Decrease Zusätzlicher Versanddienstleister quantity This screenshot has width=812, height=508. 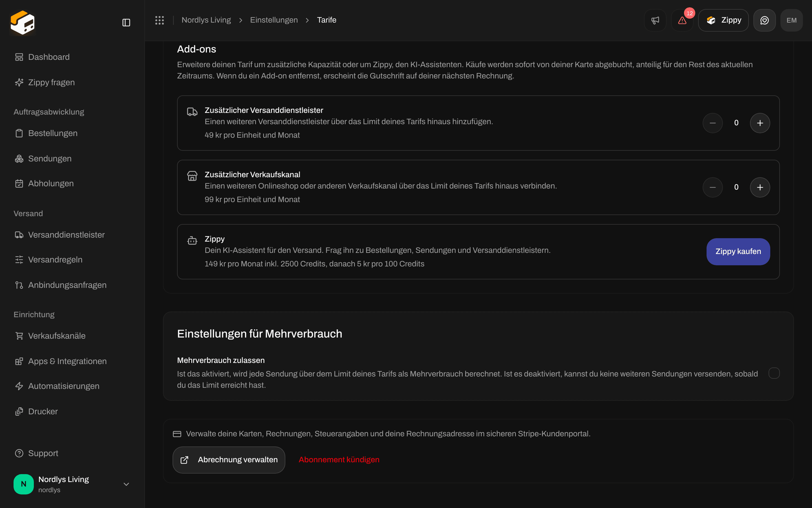click(713, 123)
